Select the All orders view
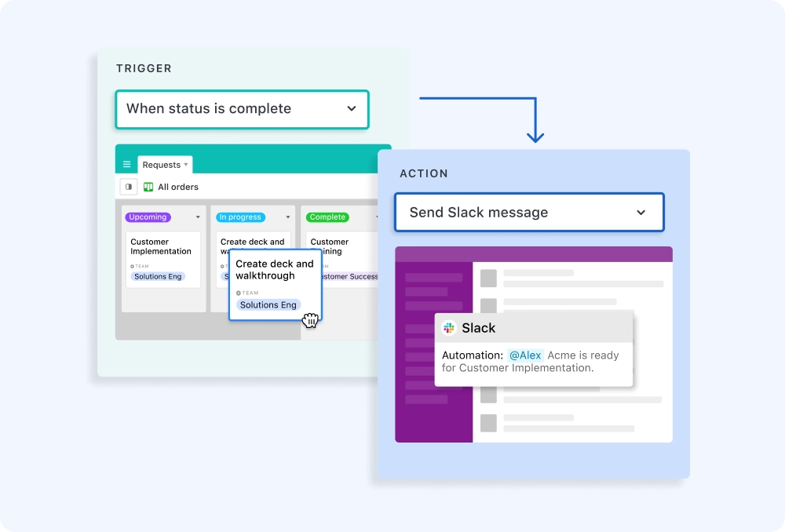Viewport: 785px width, 532px height. click(178, 187)
